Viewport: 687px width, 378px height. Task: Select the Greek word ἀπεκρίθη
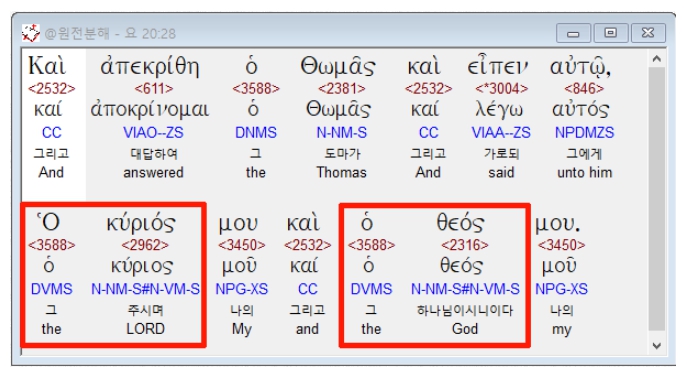[x=150, y=67]
